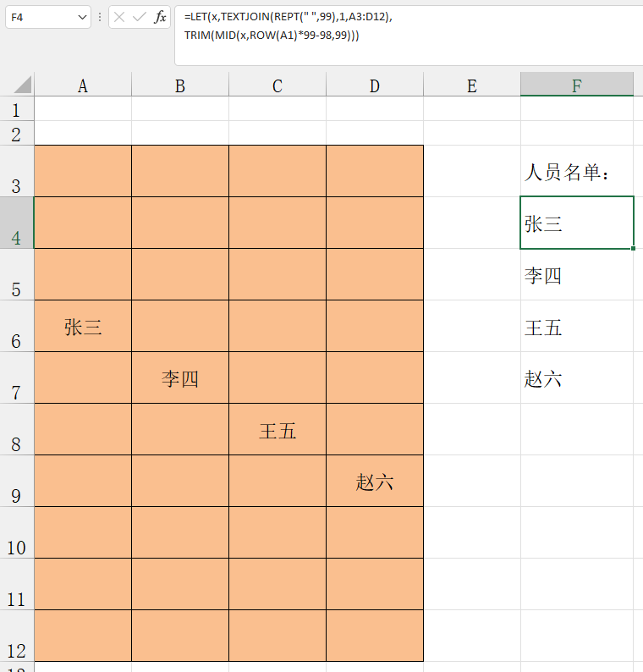Select row 7 header
This screenshot has width=643, height=672.
click(17, 377)
